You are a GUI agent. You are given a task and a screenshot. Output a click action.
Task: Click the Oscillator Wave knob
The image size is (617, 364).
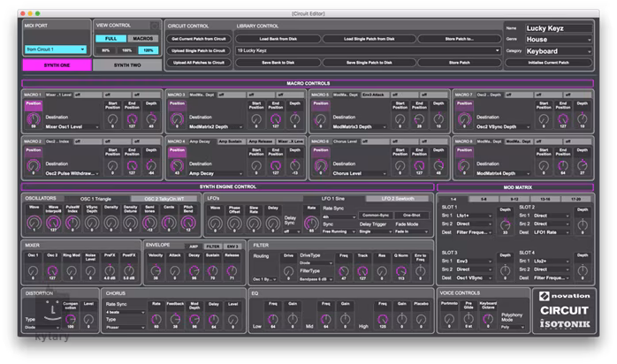coord(34,223)
